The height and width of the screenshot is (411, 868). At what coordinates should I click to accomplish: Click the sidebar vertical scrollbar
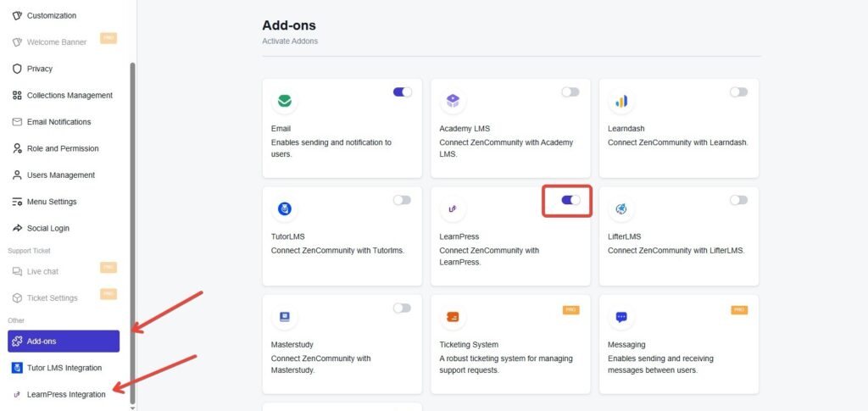point(132,232)
